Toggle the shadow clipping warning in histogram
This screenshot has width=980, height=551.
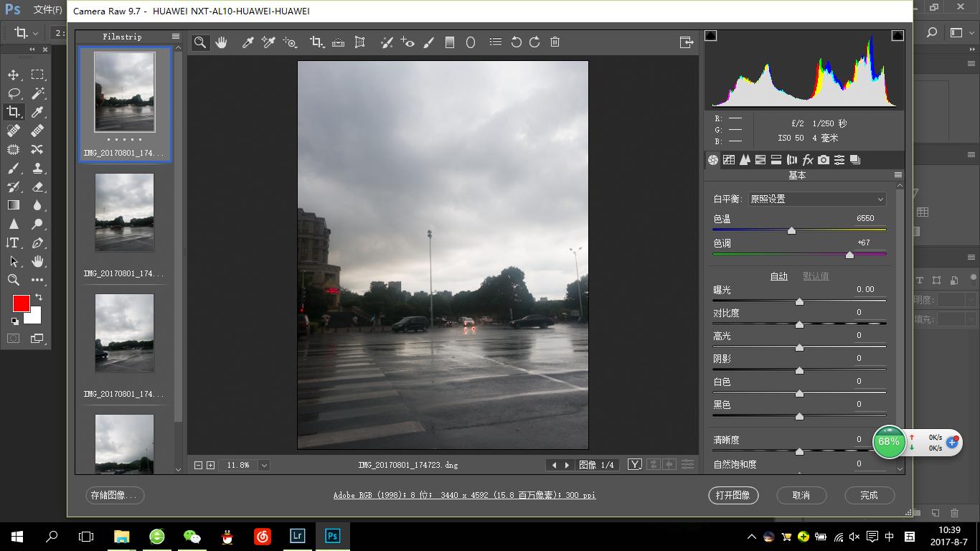710,35
